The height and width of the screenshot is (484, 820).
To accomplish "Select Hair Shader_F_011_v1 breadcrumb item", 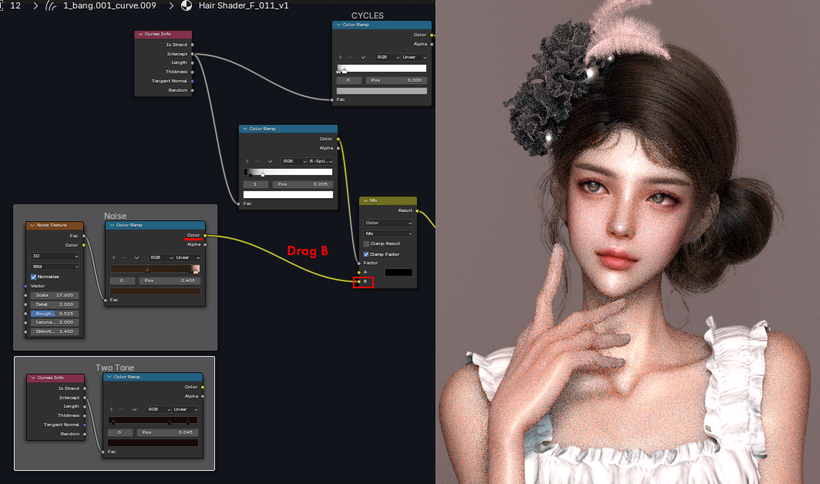I will [243, 6].
